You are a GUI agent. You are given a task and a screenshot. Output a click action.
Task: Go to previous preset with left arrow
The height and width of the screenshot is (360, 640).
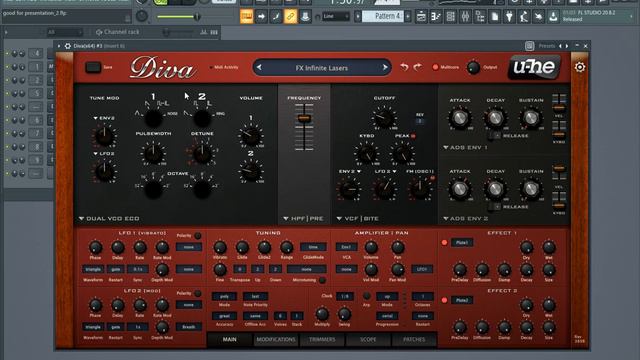click(x=259, y=68)
